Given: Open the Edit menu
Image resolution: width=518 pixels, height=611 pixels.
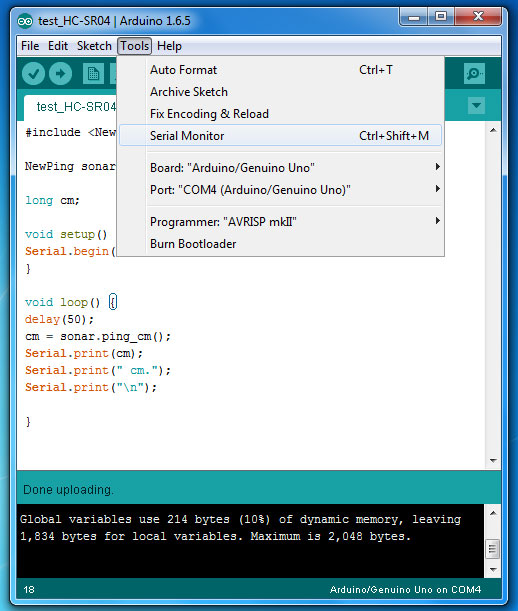Looking at the screenshot, I should pyautogui.click(x=58, y=46).
